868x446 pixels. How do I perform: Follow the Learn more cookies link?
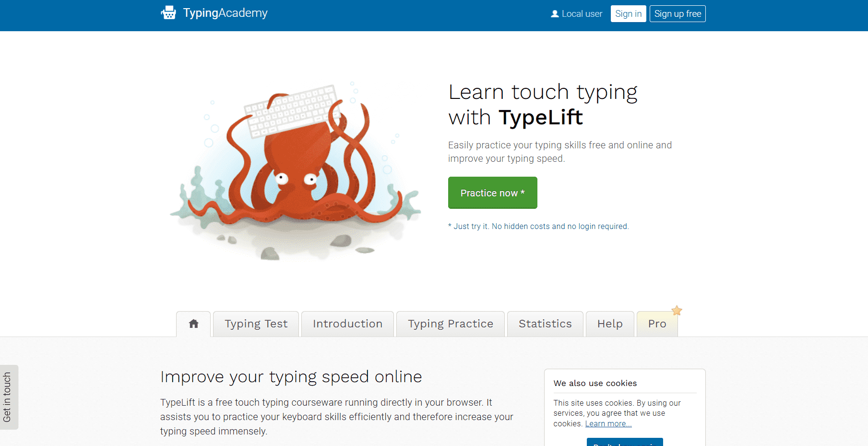coord(608,423)
